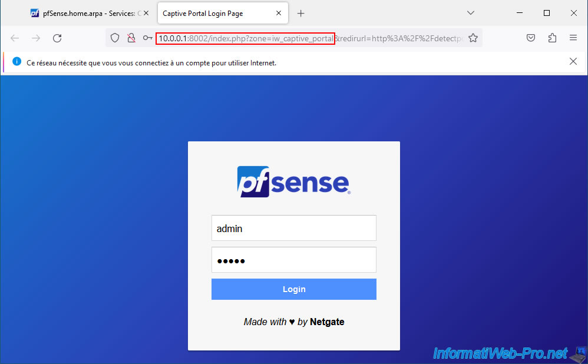Minimize the Firefox window
The image size is (588, 364).
520,13
